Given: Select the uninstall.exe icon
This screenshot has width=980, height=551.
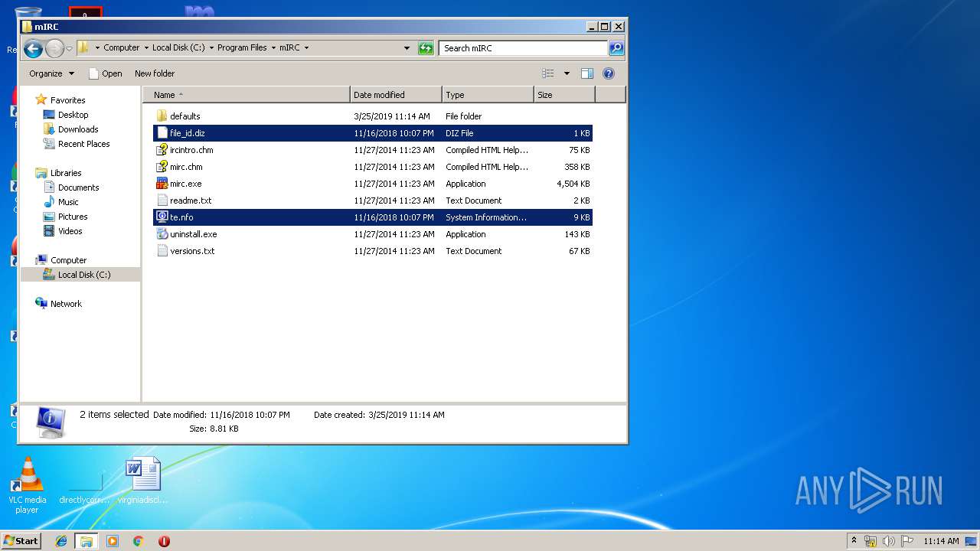Looking at the screenshot, I should pos(162,234).
